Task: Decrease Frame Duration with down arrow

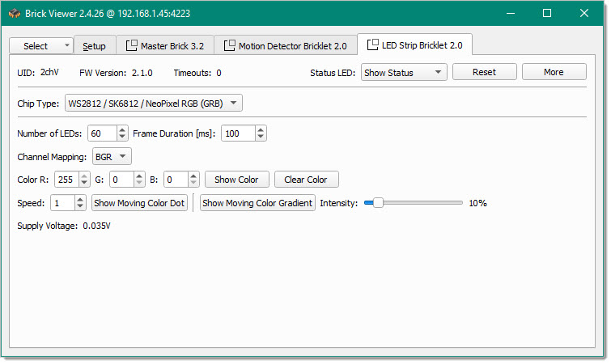Action: coord(260,138)
